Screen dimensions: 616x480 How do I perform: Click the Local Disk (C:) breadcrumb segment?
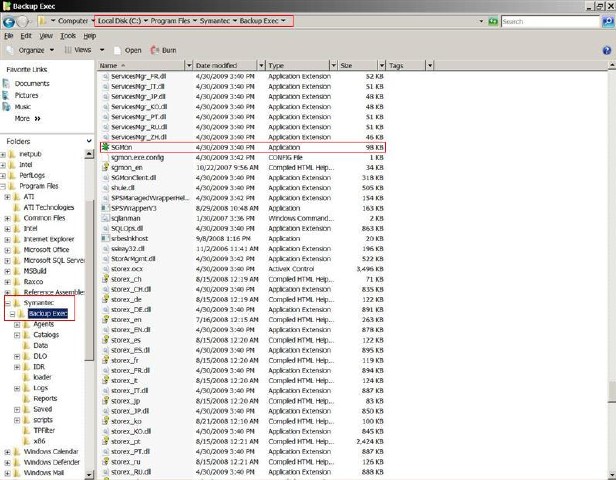point(119,21)
